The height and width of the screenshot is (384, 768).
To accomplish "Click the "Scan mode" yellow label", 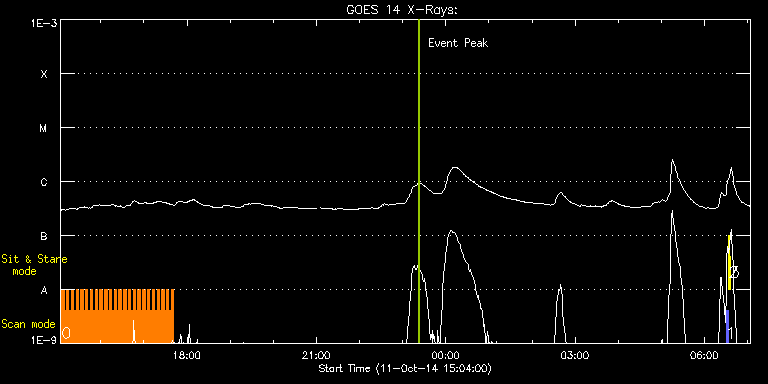I will [28, 324].
